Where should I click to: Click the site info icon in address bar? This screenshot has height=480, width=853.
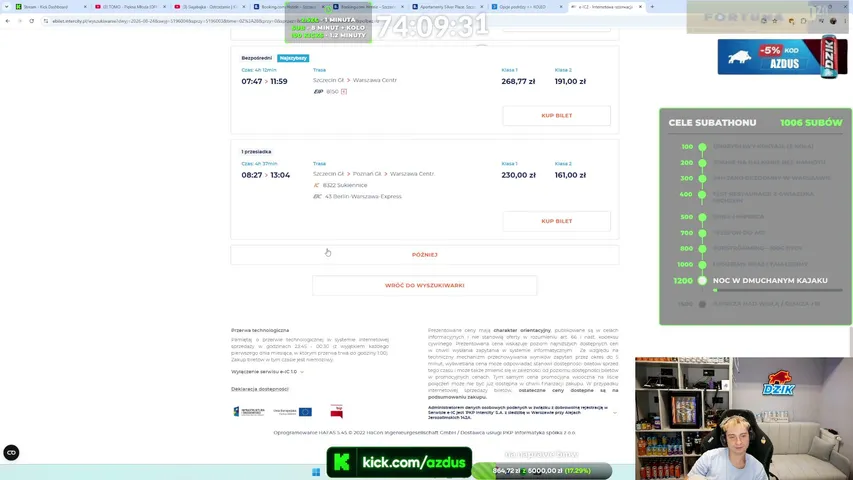click(46, 21)
